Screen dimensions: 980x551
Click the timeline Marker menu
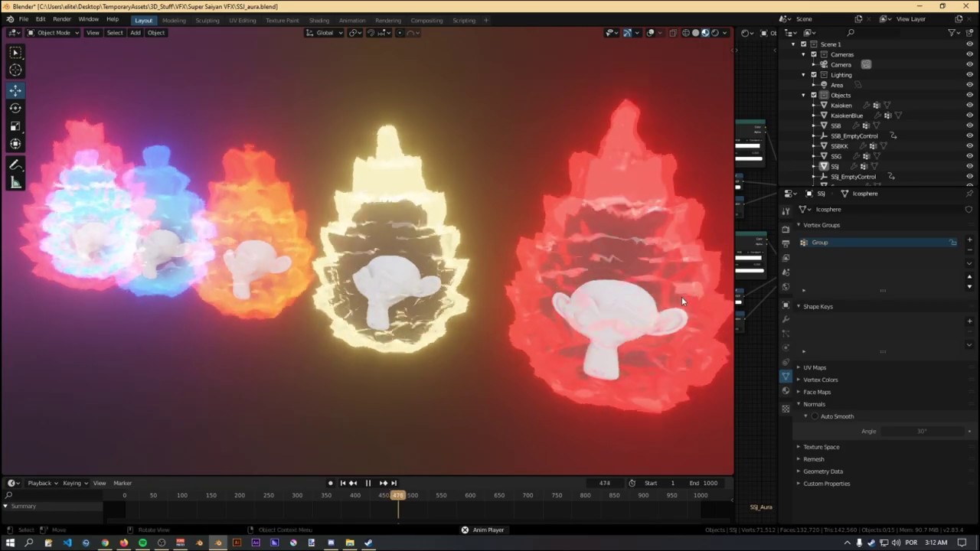[x=122, y=483]
